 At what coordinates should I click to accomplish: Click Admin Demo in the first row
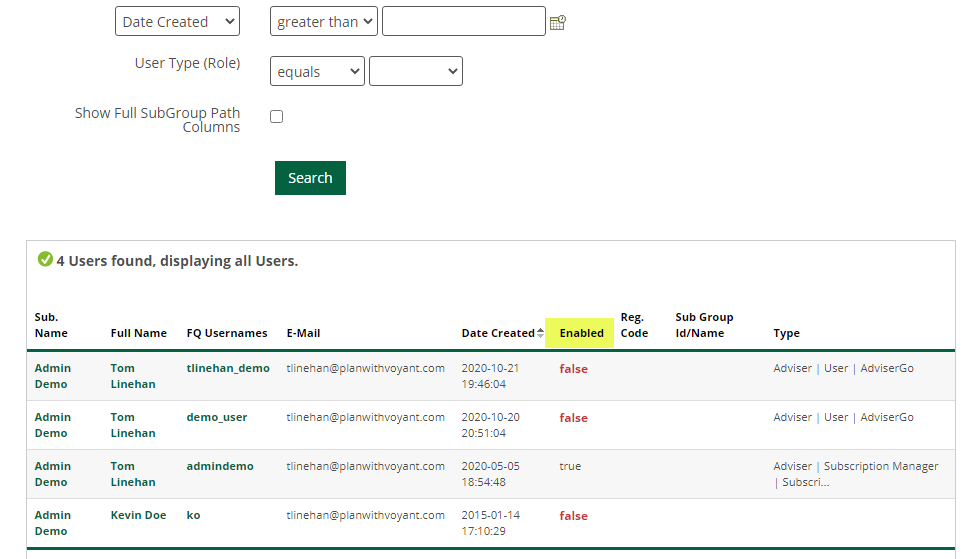(x=53, y=376)
